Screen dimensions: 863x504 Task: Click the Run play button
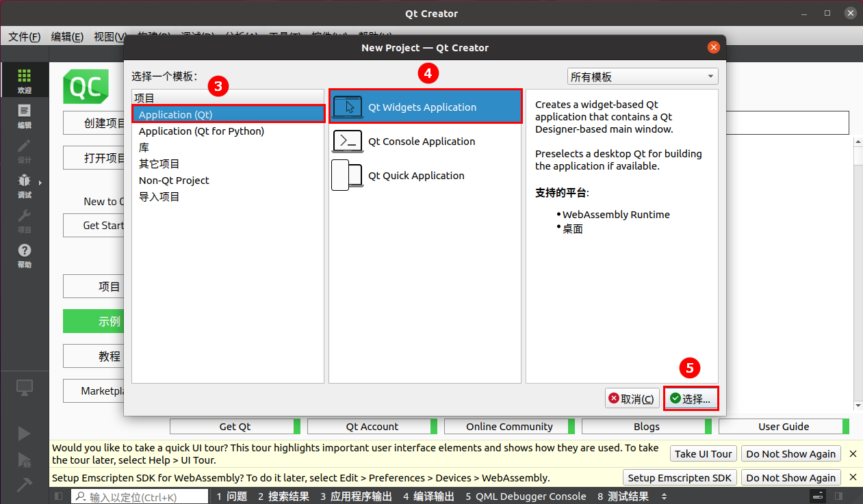pyautogui.click(x=24, y=433)
